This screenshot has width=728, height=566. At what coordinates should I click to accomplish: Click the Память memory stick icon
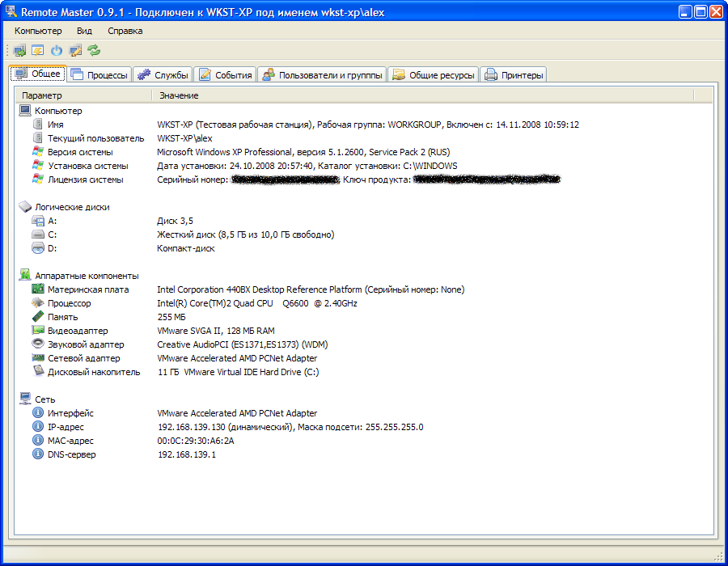click(x=38, y=316)
